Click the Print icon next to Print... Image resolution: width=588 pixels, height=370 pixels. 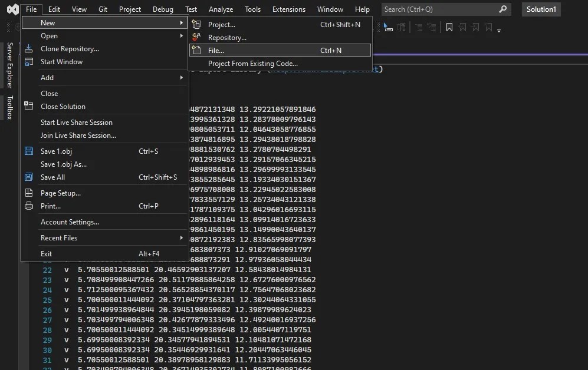[29, 206]
